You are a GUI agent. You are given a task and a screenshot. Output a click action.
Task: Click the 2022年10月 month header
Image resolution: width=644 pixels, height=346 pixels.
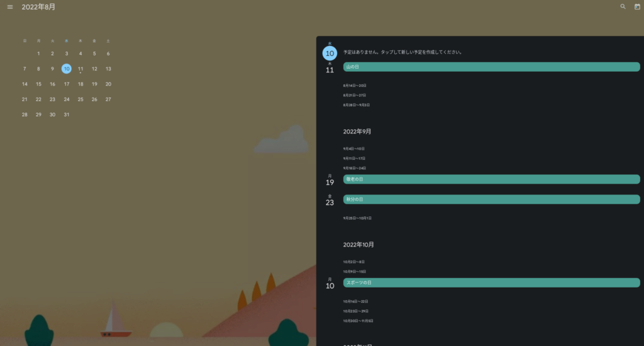(x=358, y=245)
